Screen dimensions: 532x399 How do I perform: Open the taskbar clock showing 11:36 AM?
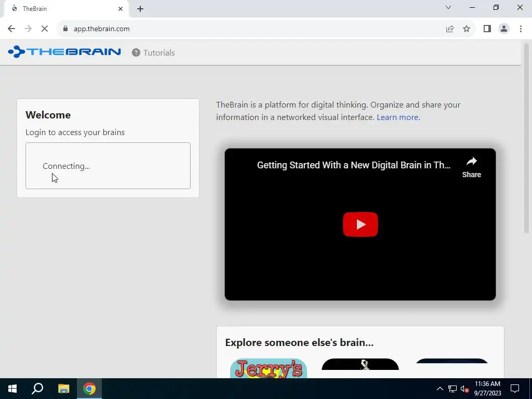(x=487, y=389)
